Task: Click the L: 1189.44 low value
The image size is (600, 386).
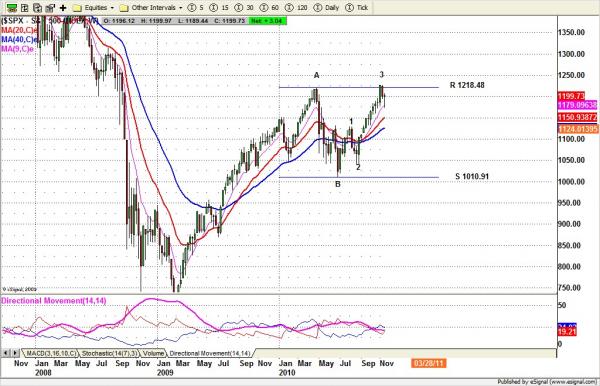Action: (x=193, y=21)
